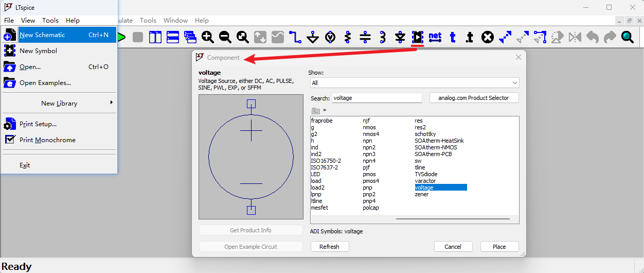Click the Zoom Out magnifier icon
The width and height of the screenshot is (644, 273).
click(x=225, y=37)
